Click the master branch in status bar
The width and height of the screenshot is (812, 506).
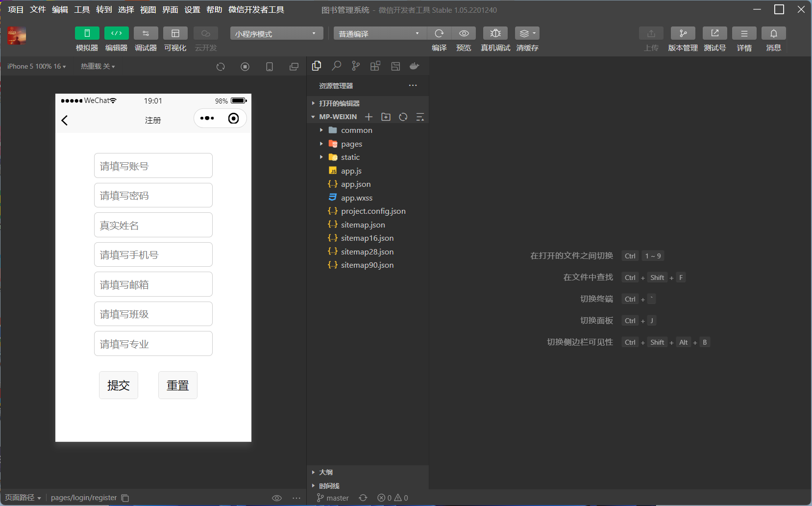point(333,498)
